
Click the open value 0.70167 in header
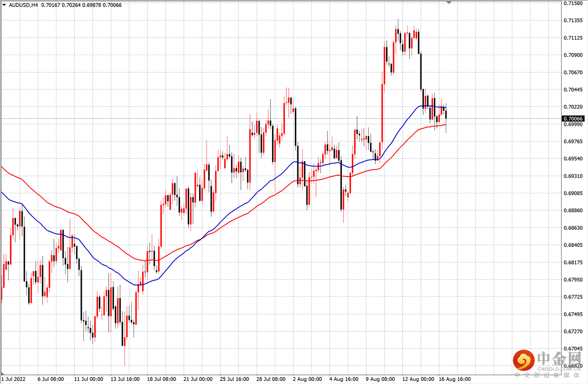click(x=51, y=5)
